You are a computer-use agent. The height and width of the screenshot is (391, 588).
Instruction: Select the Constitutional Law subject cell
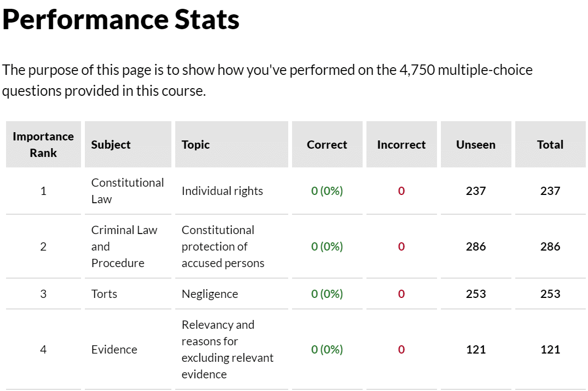coord(127,191)
